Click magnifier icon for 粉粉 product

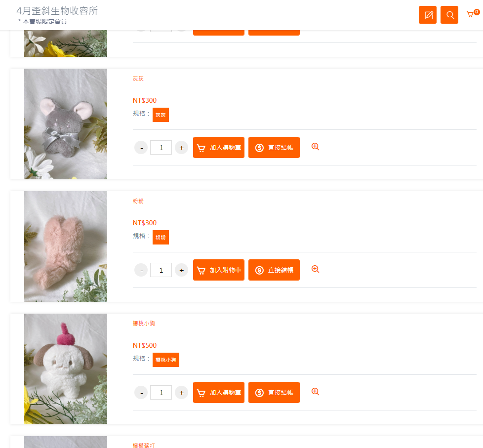(x=315, y=269)
